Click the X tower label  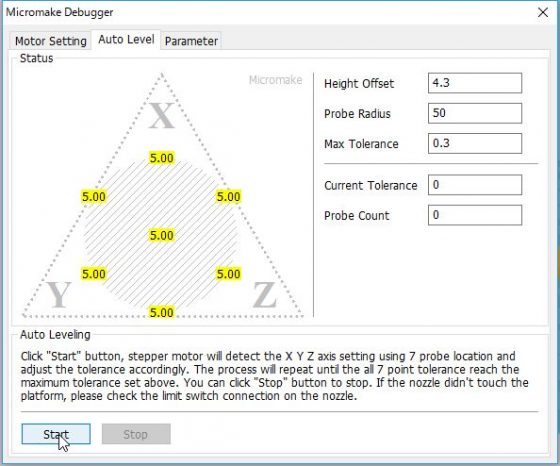click(x=161, y=115)
